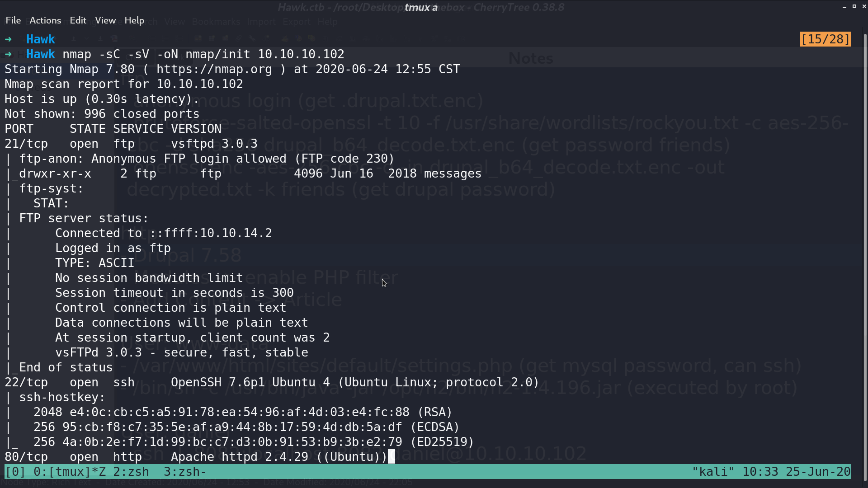Click the IP 10.10.10.102 in nmap command
868x488 pixels.
pyautogui.click(x=301, y=54)
